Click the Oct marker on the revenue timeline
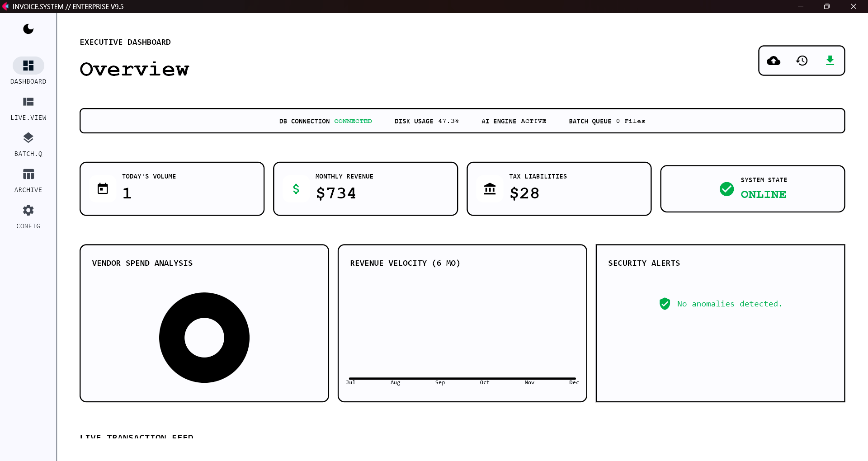Image resolution: width=868 pixels, height=461 pixels. coord(484,382)
